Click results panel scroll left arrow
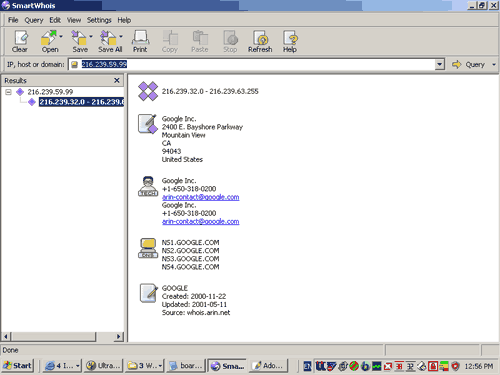The height and width of the screenshot is (375, 500). click(6, 337)
